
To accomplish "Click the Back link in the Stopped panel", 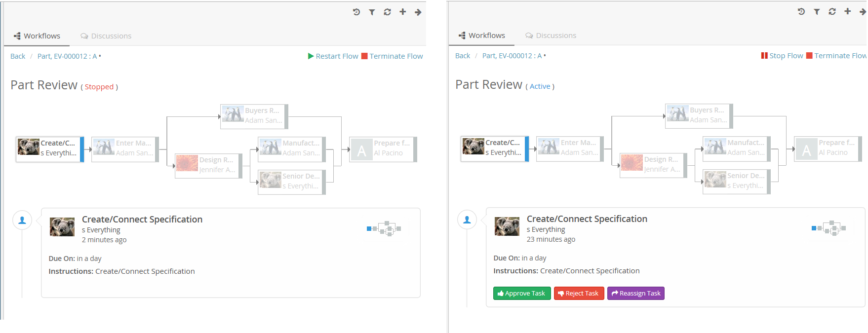I will [18, 56].
